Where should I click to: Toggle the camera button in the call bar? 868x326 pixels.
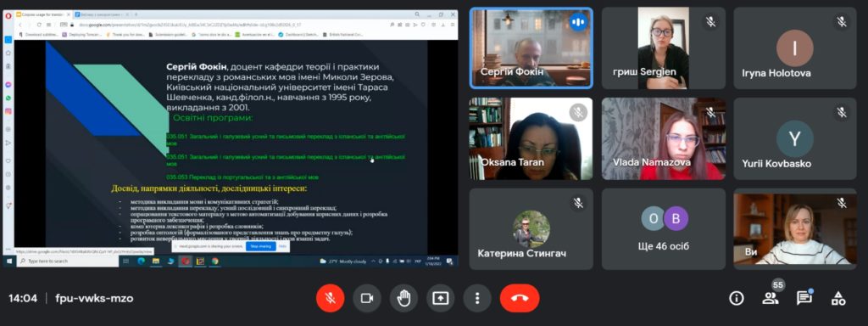(x=366, y=298)
